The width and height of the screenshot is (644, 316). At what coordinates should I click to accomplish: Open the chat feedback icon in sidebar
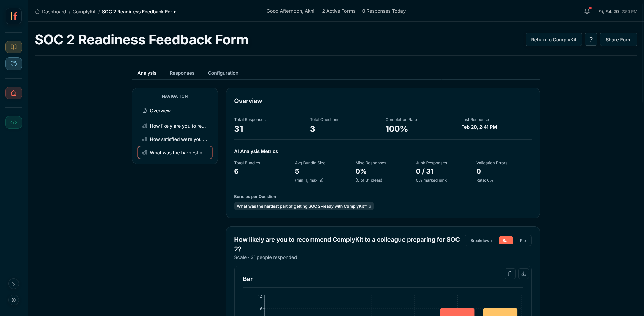pos(13,64)
